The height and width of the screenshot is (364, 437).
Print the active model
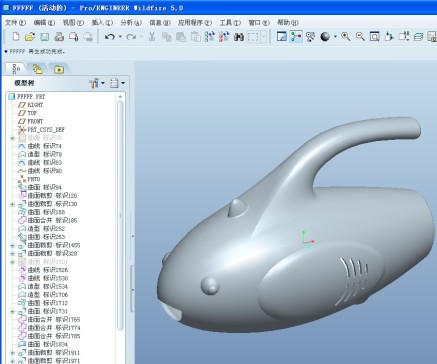coord(59,36)
